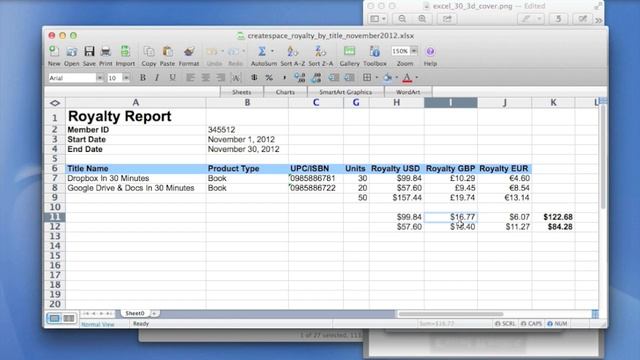640x360 pixels.
Task: Select cell 'Google Drive & Docs In 30 Minutes'
Action: [x=136, y=188]
